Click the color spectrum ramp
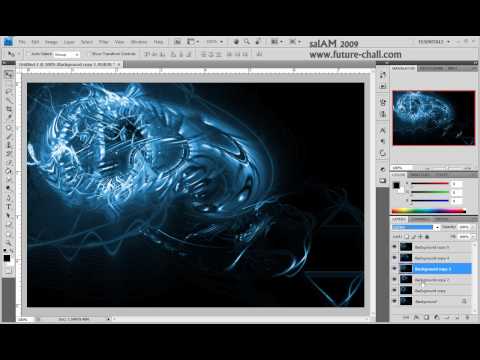Screen dimensions: 480x360 (x=429, y=211)
